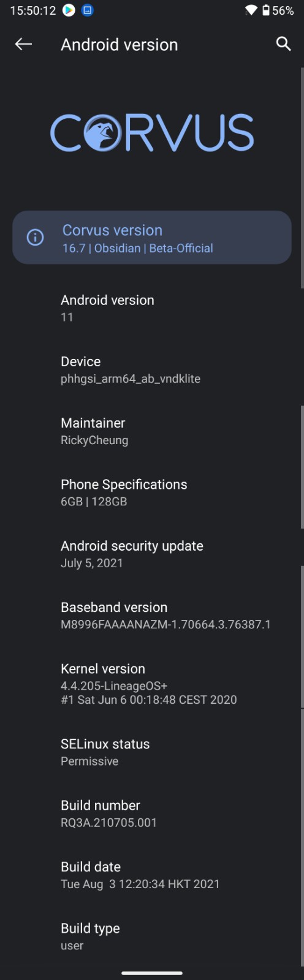
Task: Tap the Android version entry
Action: point(152,308)
